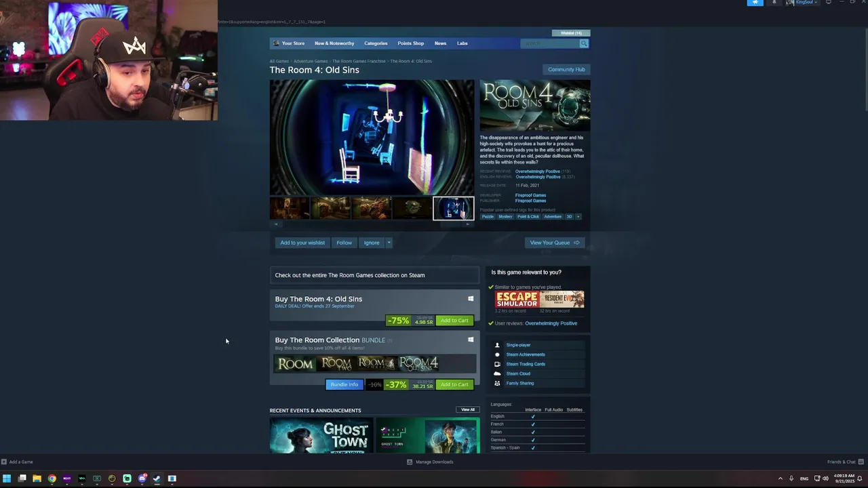Screen dimensions: 868x488
Task: Click the store search magnifier icon
Action: coord(583,43)
